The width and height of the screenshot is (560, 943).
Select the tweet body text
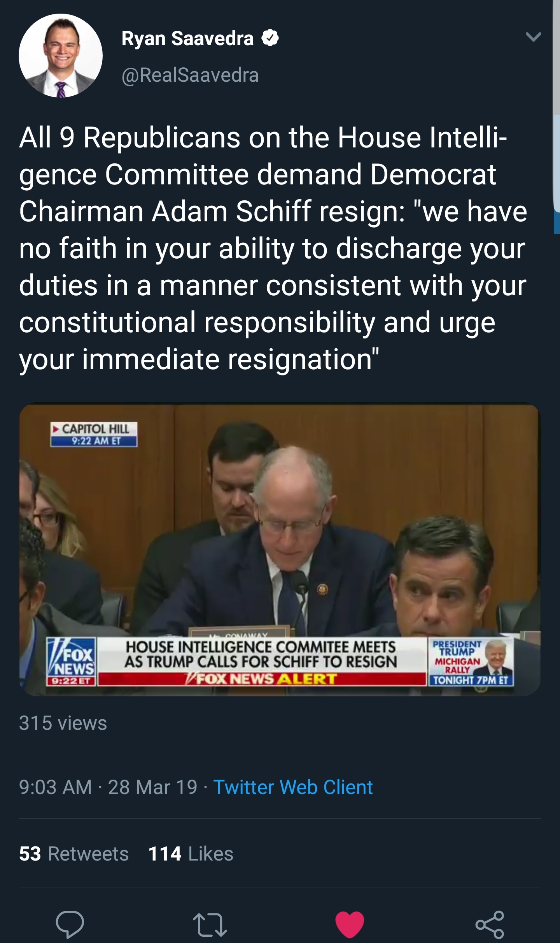click(x=273, y=249)
